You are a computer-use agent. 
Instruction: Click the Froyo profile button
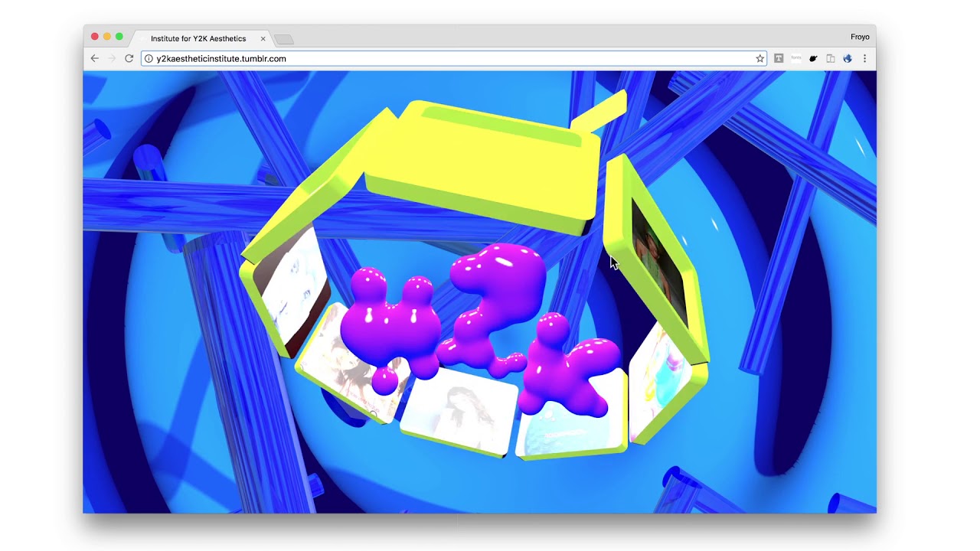[860, 37]
